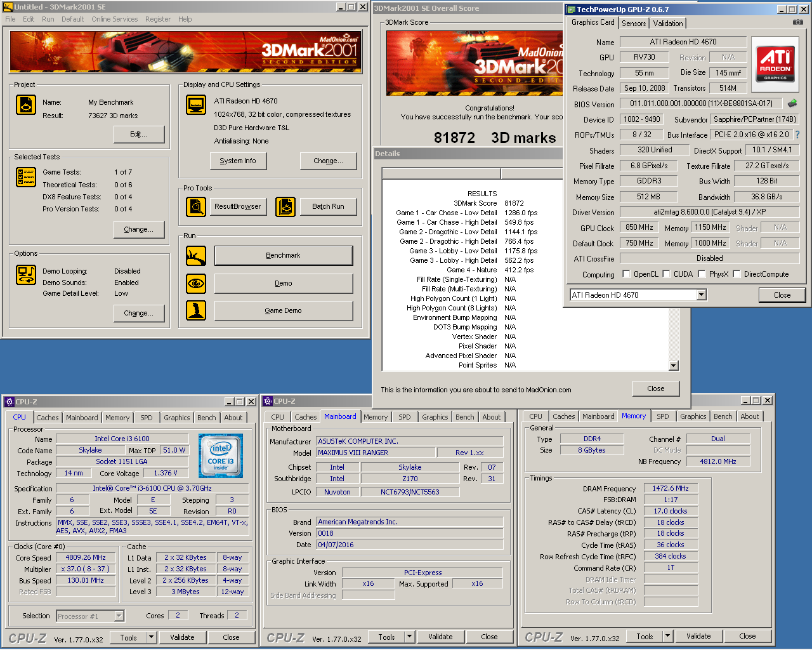Screen dimensions: 812x650
Task: Click the Batch Run icon
Action: pyautogui.click(x=285, y=207)
